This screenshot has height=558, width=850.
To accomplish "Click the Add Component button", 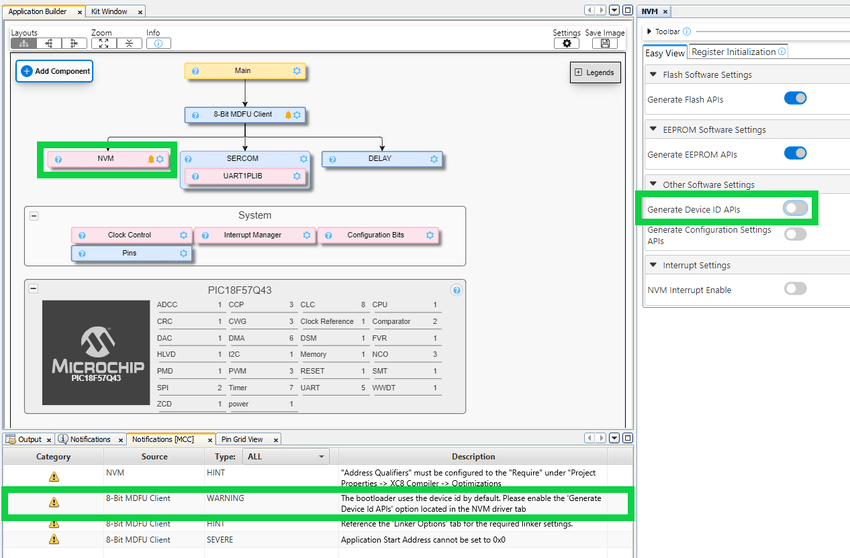I will [55, 71].
